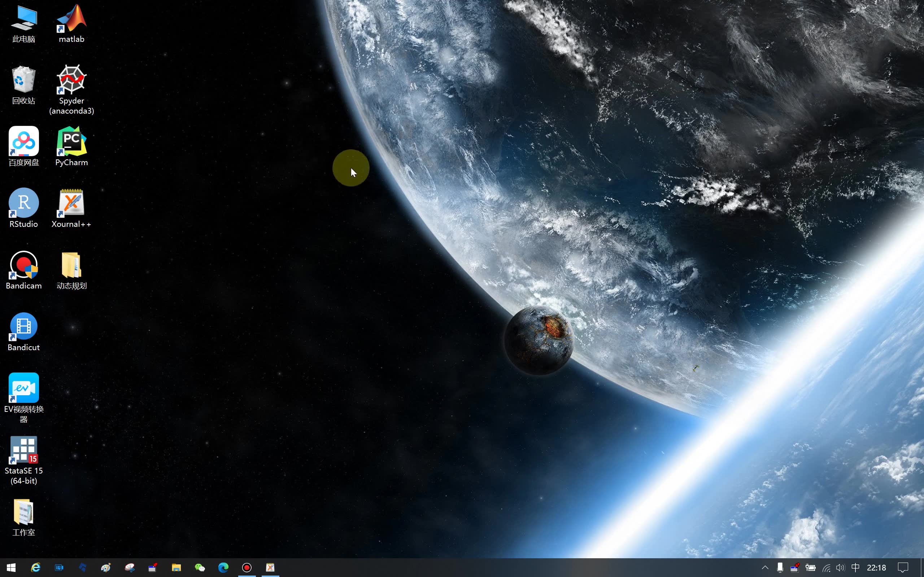Open the Windows Start menu

(11, 568)
